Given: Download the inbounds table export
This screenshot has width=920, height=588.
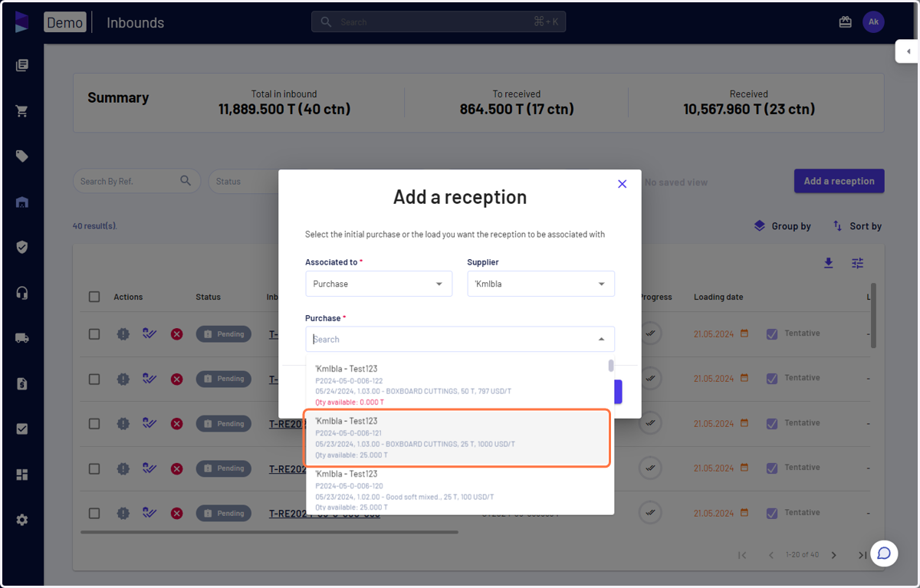Looking at the screenshot, I should pyautogui.click(x=828, y=263).
